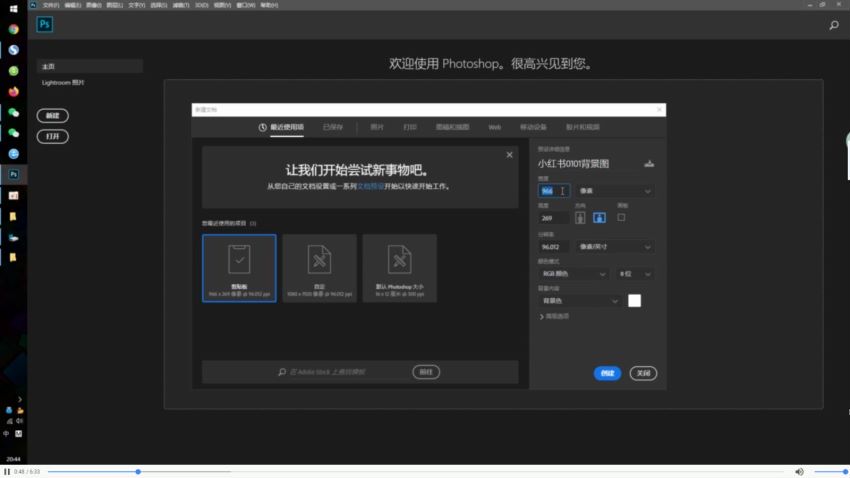Click the 中 input method indicator
The height and width of the screenshot is (478, 850).
point(6,434)
